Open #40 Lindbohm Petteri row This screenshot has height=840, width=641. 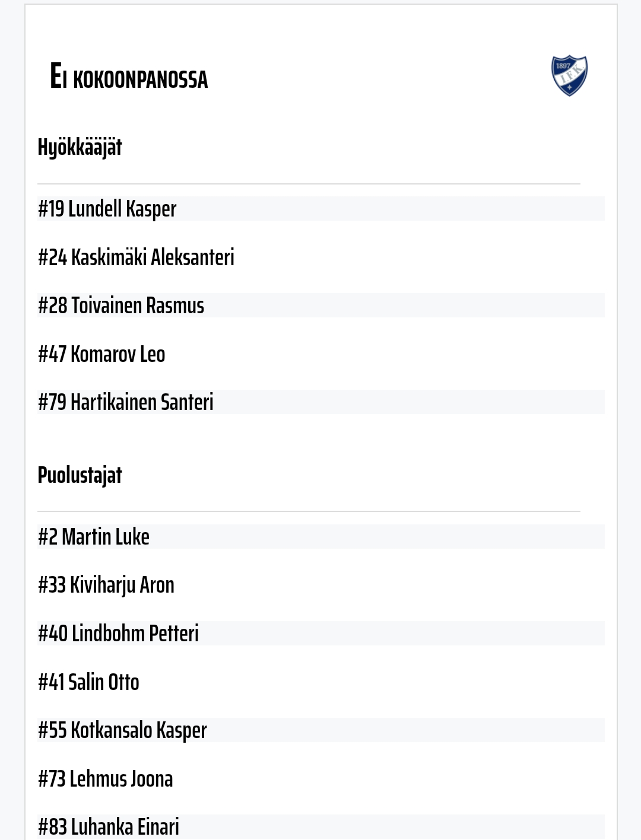pos(118,634)
